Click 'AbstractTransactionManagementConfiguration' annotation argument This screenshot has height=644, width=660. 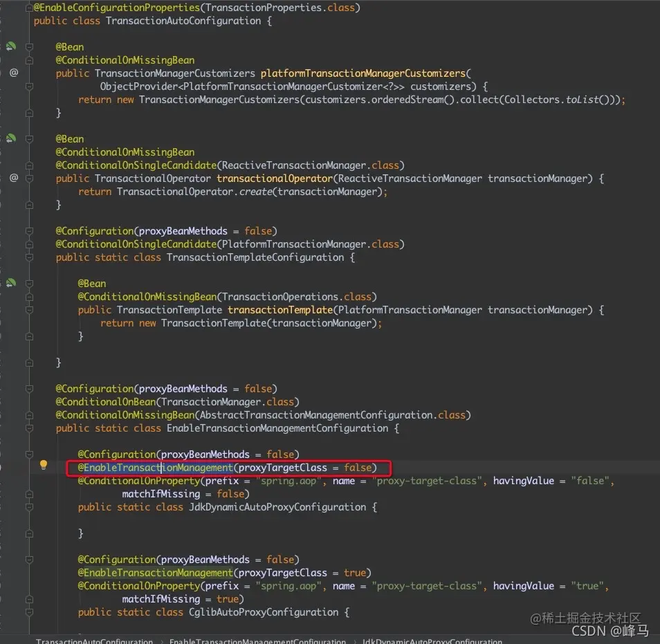tap(316, 415)
